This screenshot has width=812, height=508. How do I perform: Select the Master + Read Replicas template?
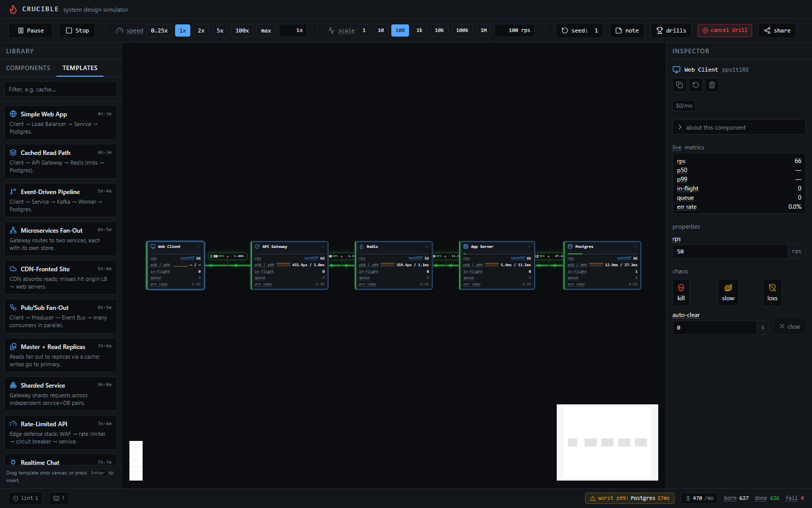point(60,355)
